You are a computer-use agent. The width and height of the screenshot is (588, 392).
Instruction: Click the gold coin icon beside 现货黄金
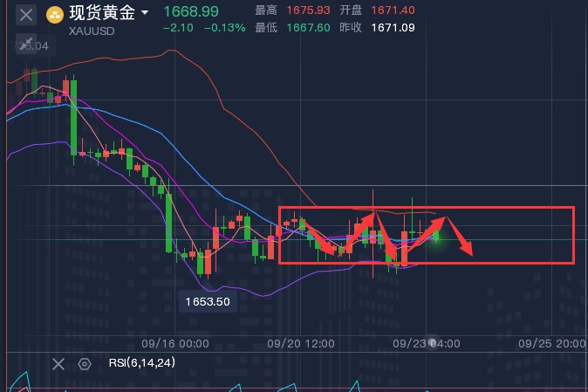(x=54, y=14)
